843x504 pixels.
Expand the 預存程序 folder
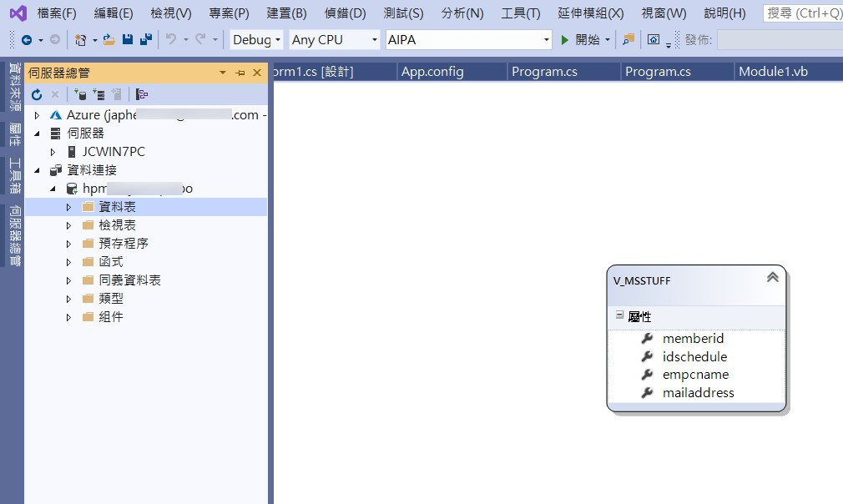[68, 244]
